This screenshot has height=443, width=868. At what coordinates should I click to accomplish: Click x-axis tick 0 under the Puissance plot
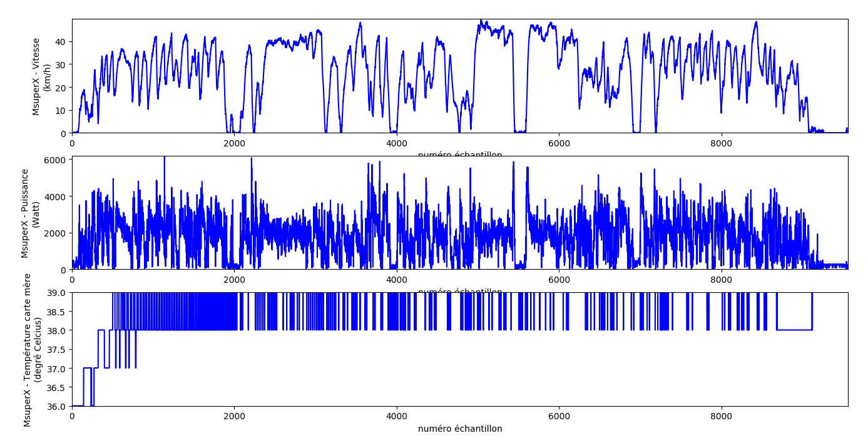click(72, 280)
